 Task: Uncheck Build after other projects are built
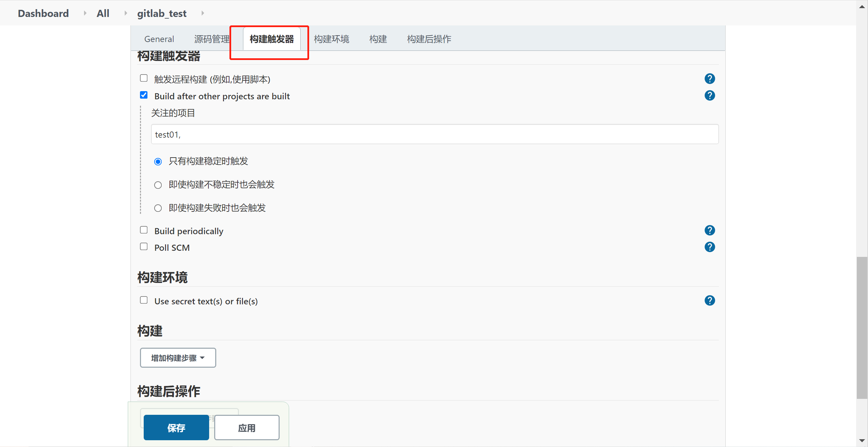pyautogui.click(x=144, y=95)
